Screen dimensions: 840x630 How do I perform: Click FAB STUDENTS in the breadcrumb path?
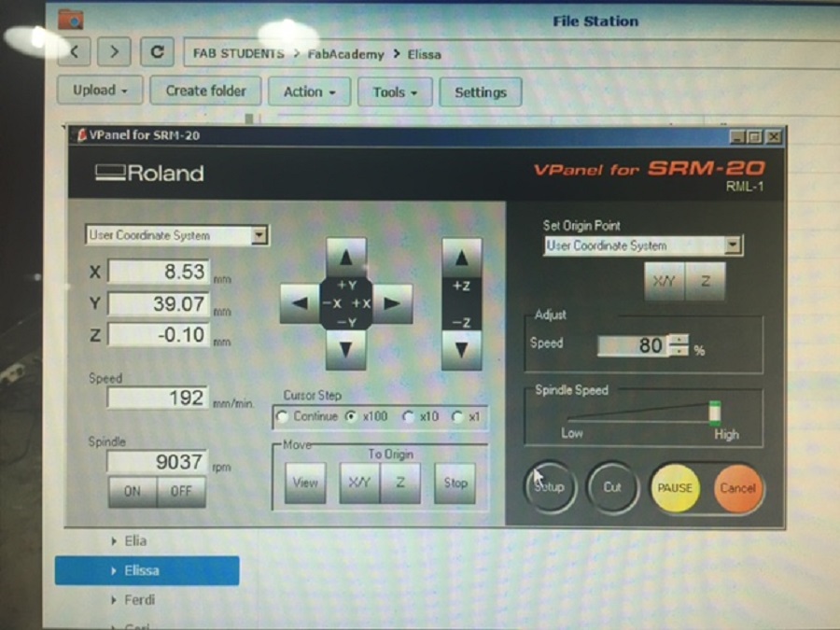238,53
